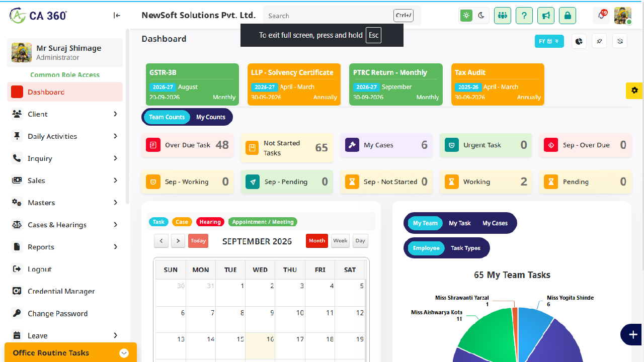Click the Urgent Task shield icon
644x362 pixels.
coord(451,145)
